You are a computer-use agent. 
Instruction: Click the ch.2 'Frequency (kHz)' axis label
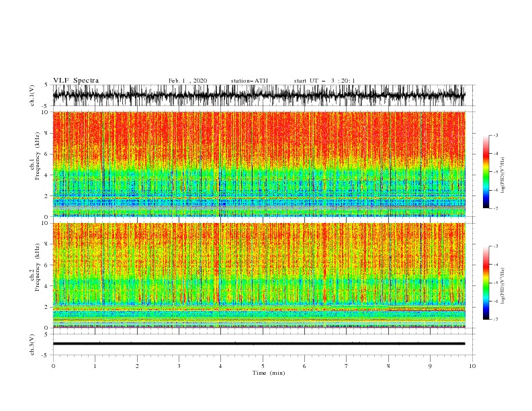(38, 267)
